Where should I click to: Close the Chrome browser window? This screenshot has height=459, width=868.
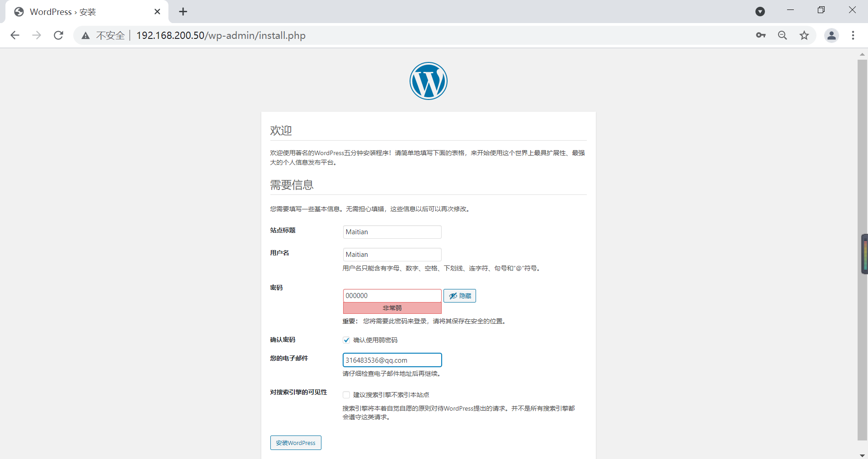[852, 10]
